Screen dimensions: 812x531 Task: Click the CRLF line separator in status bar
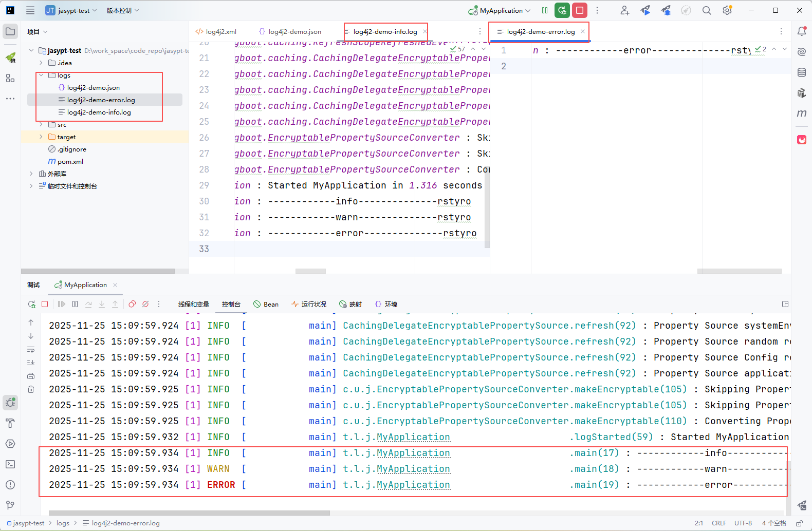pos(718,523)
